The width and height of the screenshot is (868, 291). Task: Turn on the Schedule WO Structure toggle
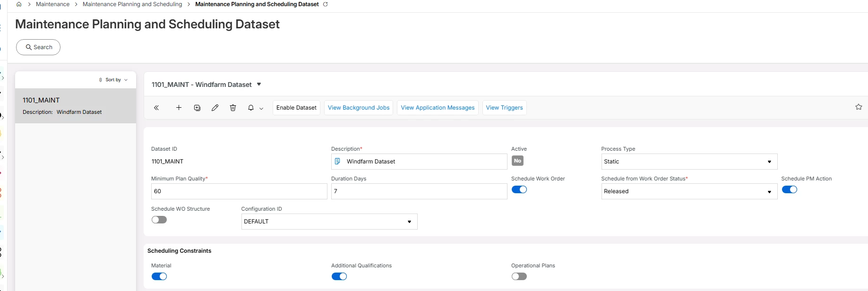159,220
